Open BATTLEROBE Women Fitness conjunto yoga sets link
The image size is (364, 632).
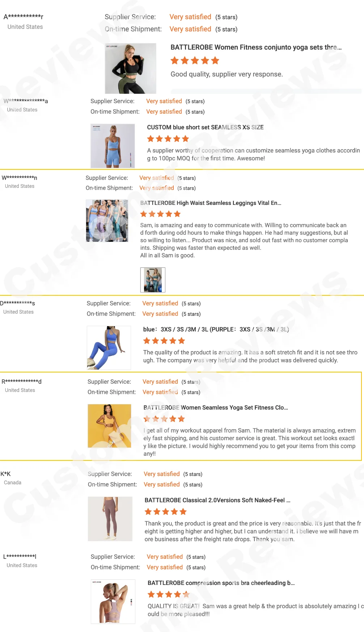click(x=256, y=47)
